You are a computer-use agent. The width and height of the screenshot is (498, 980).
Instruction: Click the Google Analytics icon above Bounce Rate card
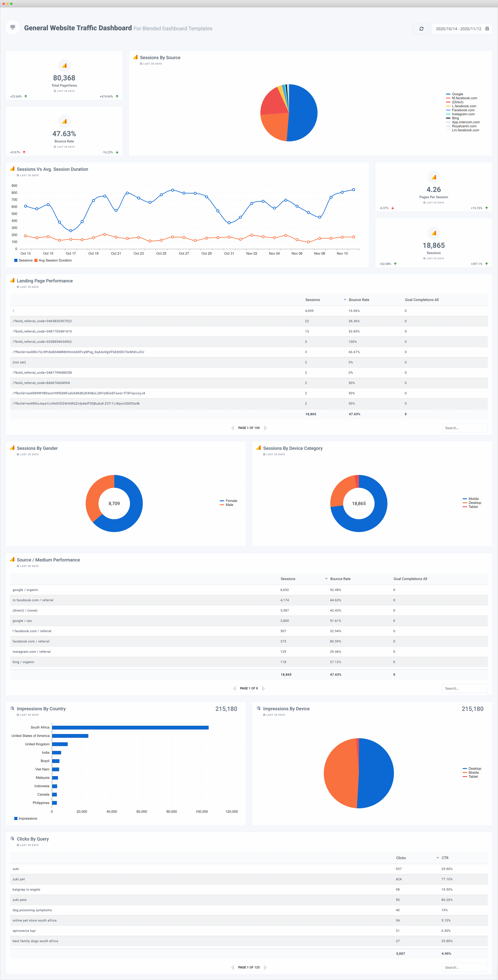coord(64,121)
